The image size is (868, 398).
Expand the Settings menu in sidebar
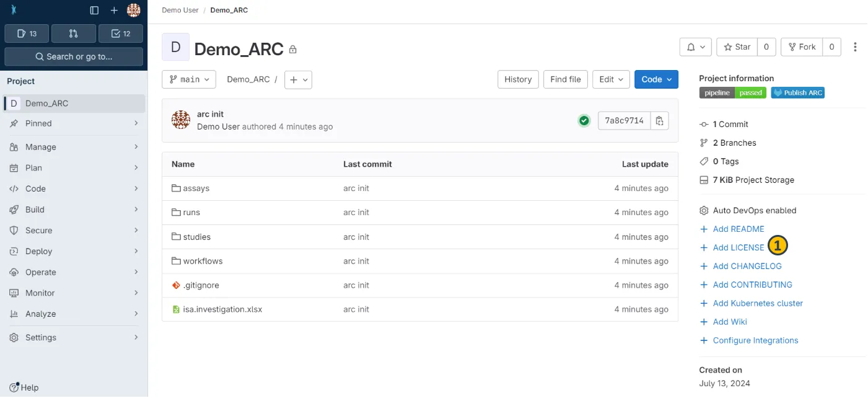[74, 337]
